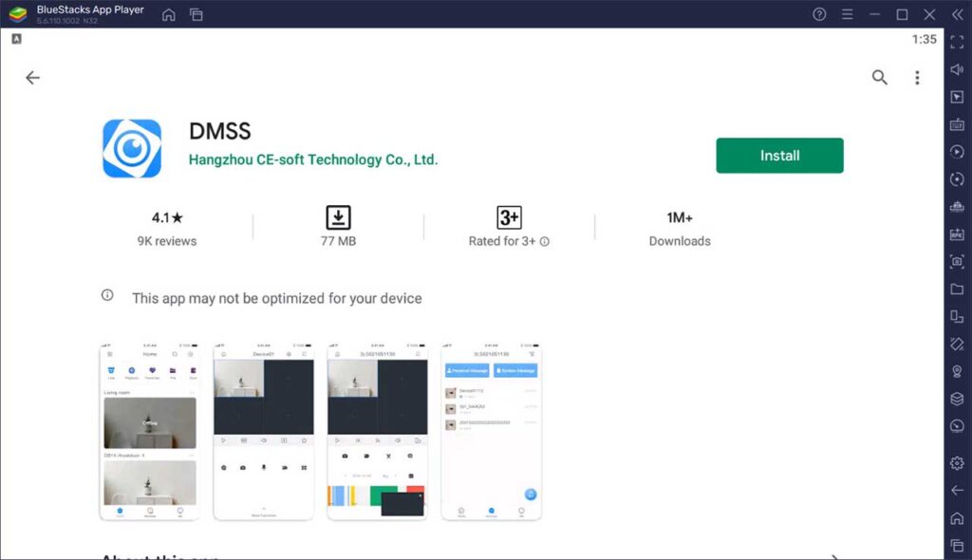Collapse the BlueStacks side toolbar
972x560 pixels.
(957, 14)
